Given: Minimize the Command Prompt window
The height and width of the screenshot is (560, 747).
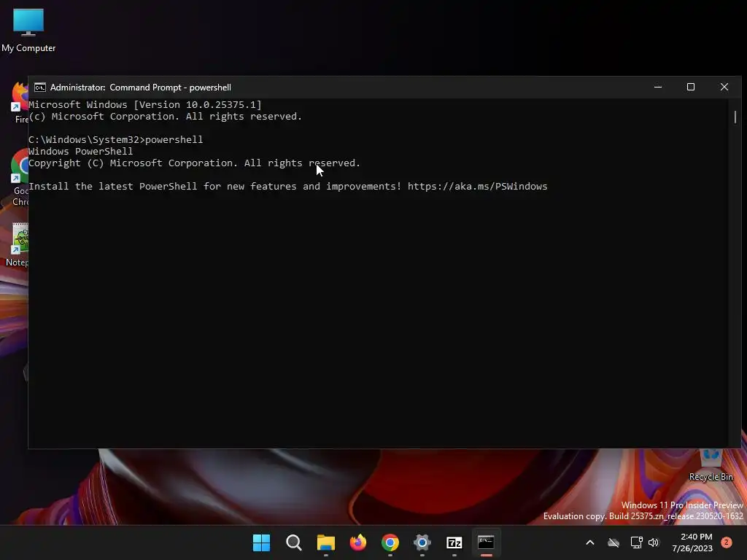Looking at the screenshot, I should click(x=658, y=87).
